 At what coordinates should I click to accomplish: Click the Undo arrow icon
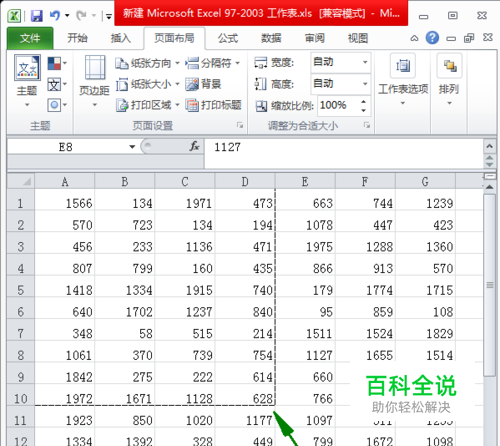(x=54, y=15)
